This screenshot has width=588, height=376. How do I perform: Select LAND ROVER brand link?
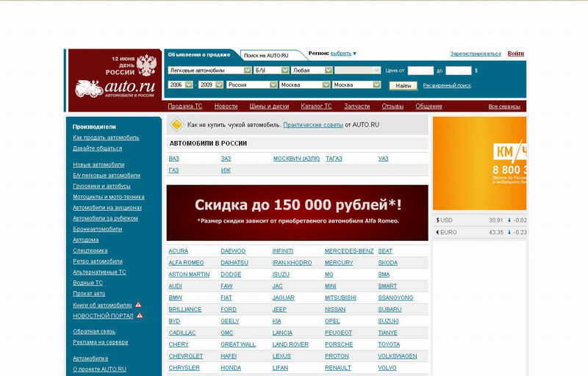point(290,344)
